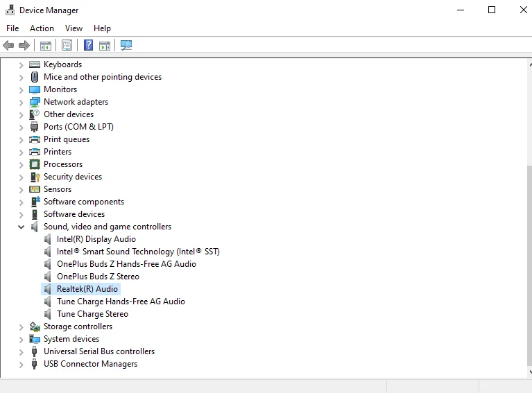Screen dimensions: 532x393
Task: Select the Sensors category label
Action: tap(58, 189)
